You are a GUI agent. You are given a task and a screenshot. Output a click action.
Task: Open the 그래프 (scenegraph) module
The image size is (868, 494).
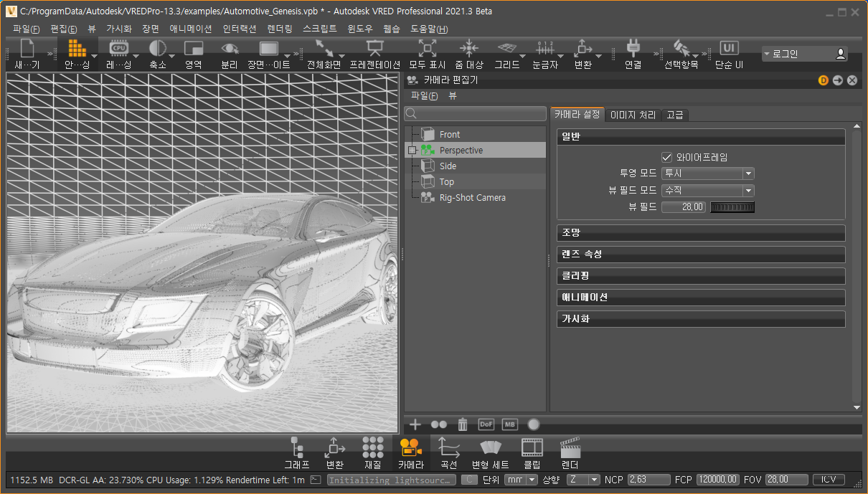click(x=296, y=447)
